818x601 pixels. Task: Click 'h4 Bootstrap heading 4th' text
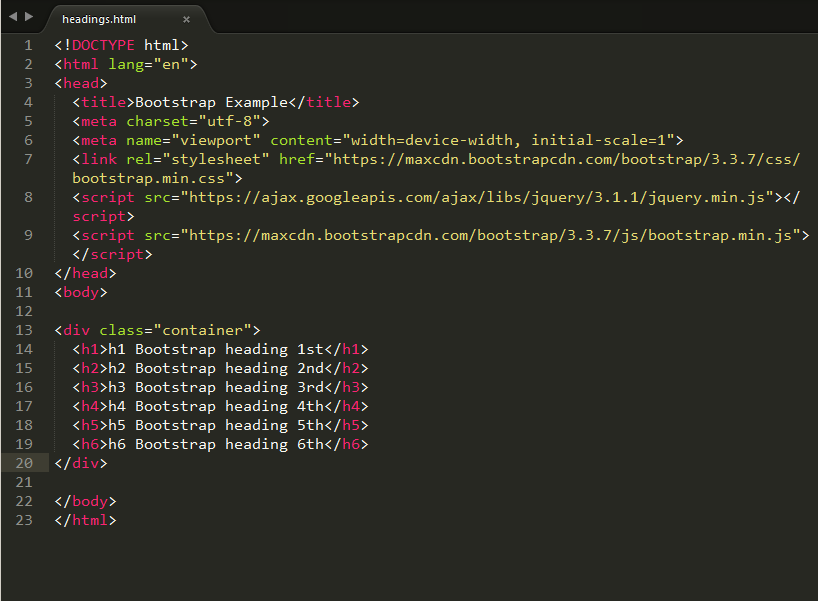(x=216, y=406)
